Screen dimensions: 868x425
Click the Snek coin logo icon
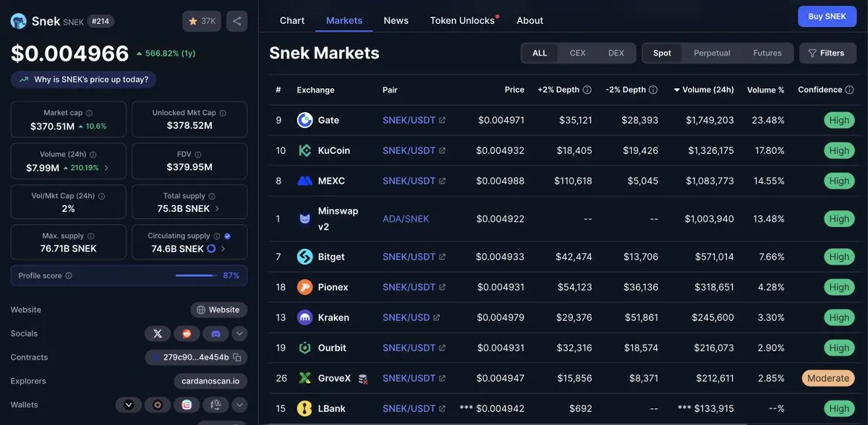coord(19,21)
